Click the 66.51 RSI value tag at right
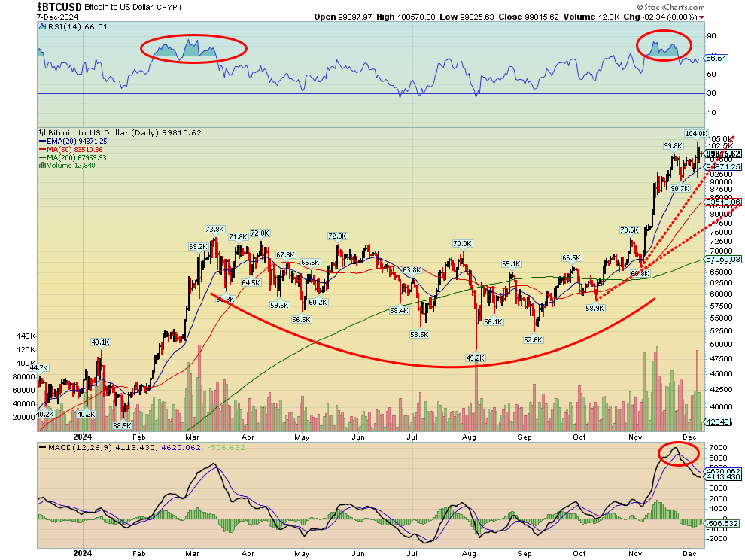This screenshot has height=560, width=745. tap(719, 58)
